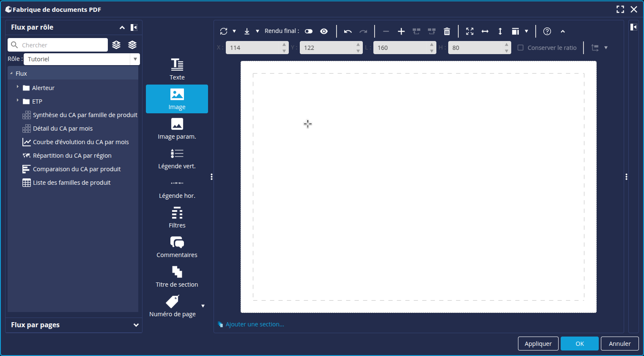
Task: Select the Image param. tool
Action: click(177, 129)
